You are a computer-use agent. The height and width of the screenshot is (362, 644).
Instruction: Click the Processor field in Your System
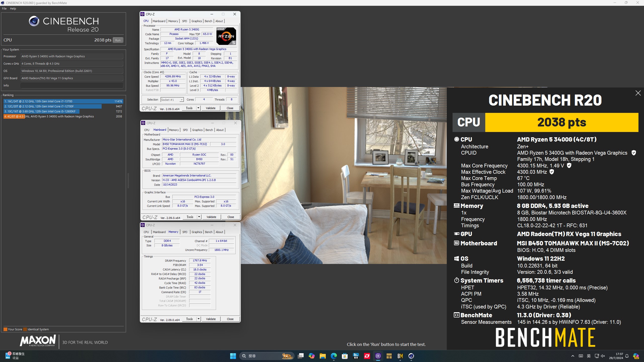point(72,56)
